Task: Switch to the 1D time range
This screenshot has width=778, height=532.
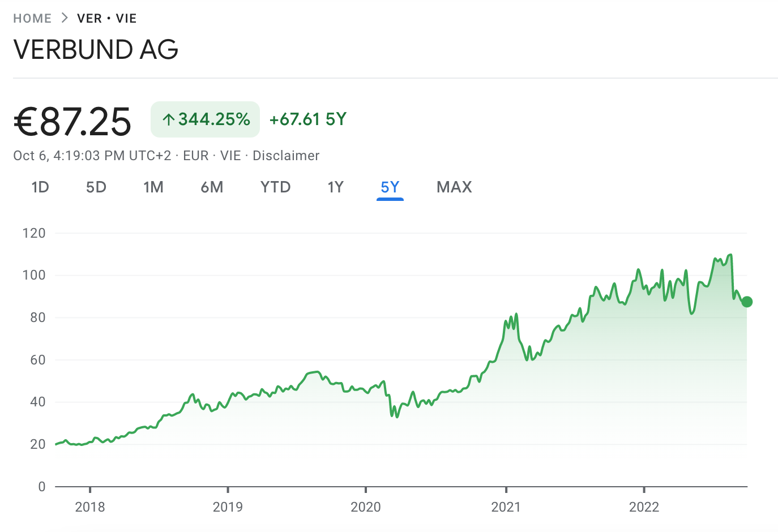Action: [x=40, y=187]
